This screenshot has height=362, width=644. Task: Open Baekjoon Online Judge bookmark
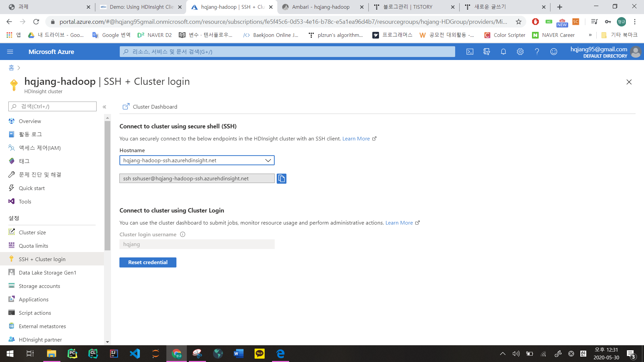click(x=271, y=35)
